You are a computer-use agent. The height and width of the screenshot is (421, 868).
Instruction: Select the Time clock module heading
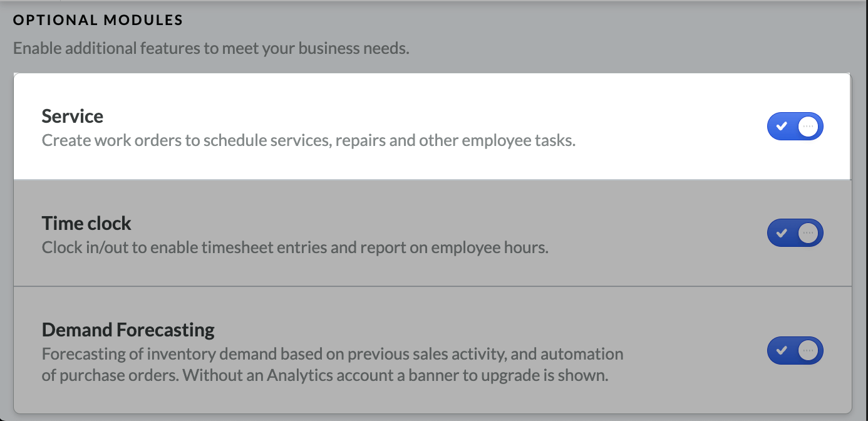pos(86,223)
